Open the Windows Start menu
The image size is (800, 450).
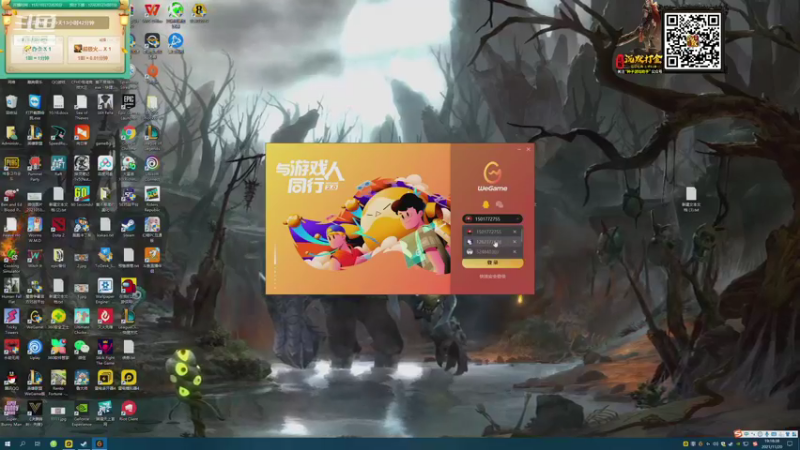(x=7, y=444)
